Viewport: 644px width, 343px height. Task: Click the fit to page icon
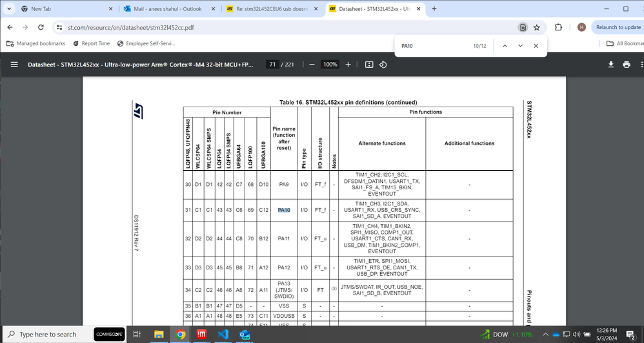(x=369, y=65)
